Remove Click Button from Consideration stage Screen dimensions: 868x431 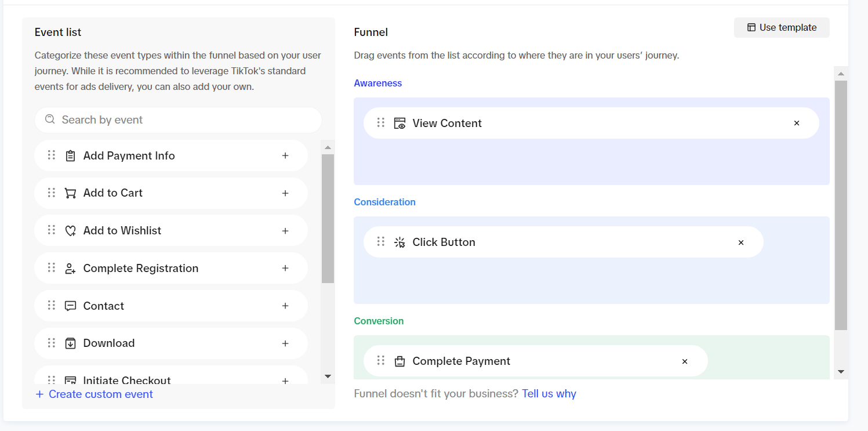tap(740, 242)
